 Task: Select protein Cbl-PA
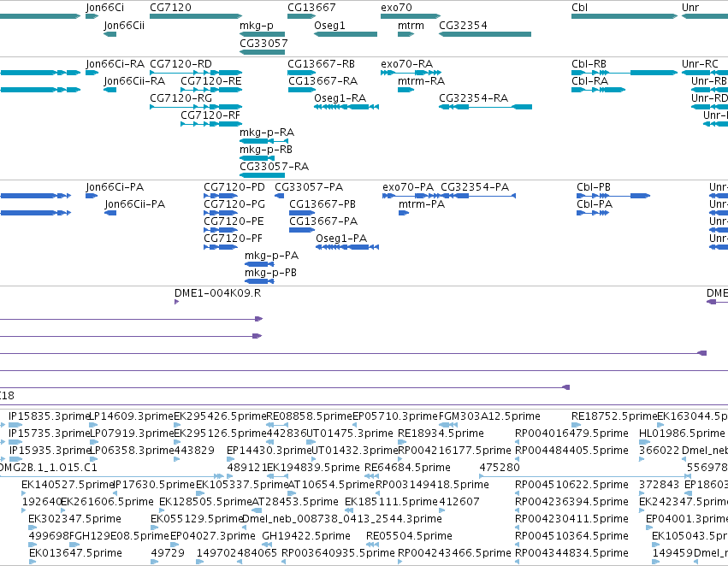click(593, 213)
